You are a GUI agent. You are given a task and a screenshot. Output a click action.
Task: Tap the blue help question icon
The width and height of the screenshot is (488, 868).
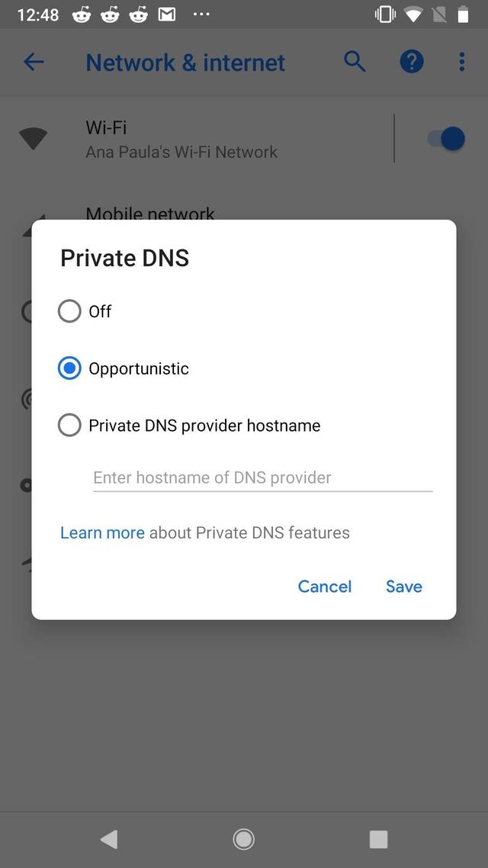point(412,62)
